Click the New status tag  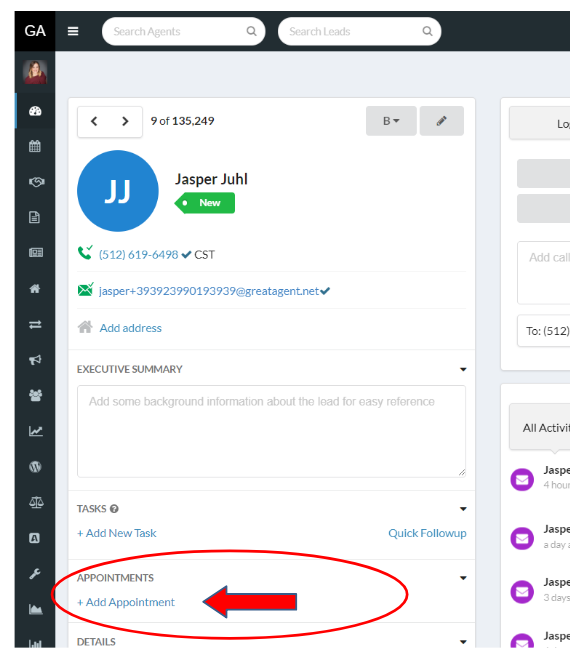[x=205, y=203]
